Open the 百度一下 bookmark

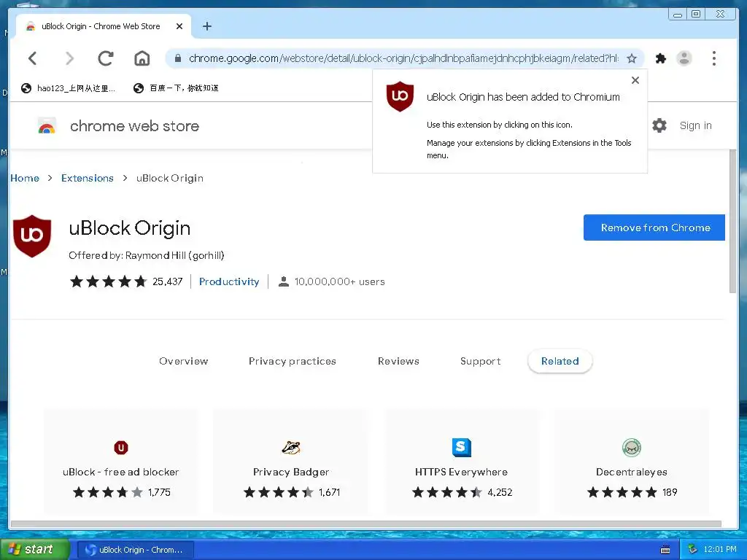[x=176, y=88]
